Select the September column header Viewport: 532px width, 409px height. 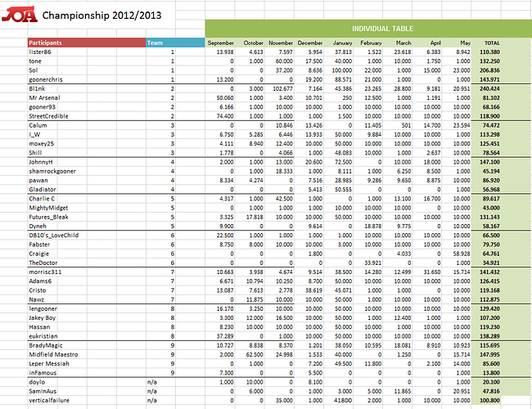click(220, 43)
